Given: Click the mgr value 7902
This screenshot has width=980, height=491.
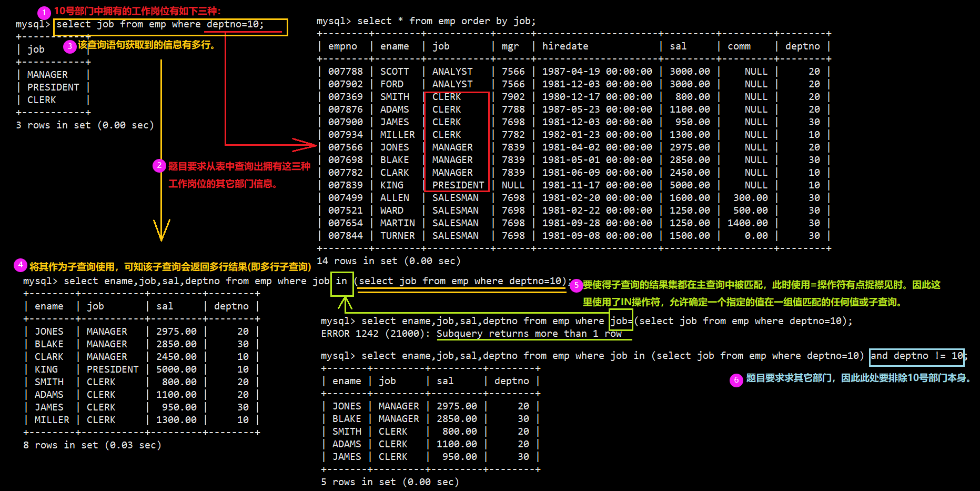Looking at the screenshot, I should (x=513, y=97).
